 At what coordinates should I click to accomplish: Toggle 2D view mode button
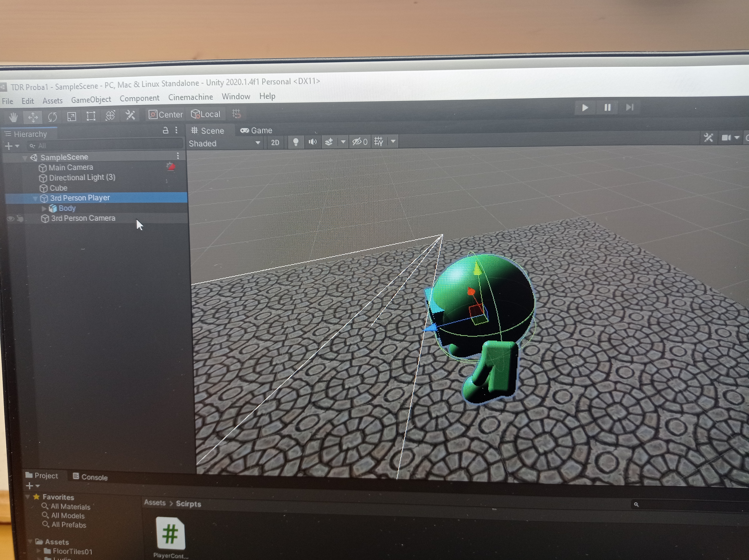(x=275, y=142)
